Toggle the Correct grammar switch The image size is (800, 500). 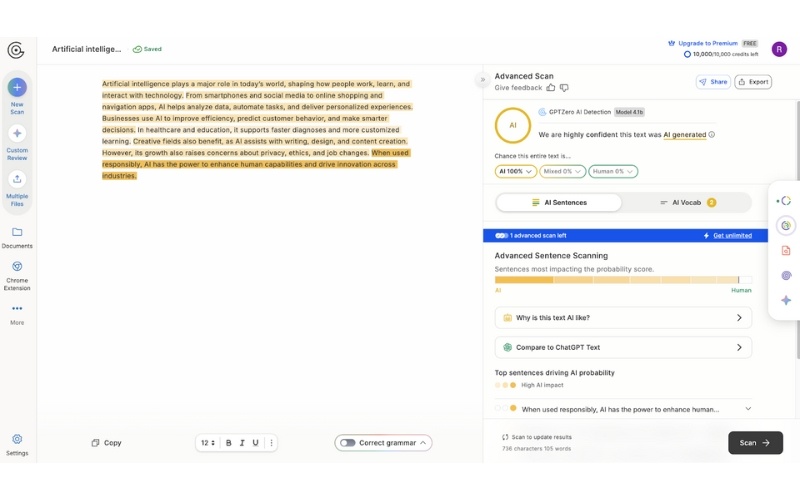pos(347,443)
